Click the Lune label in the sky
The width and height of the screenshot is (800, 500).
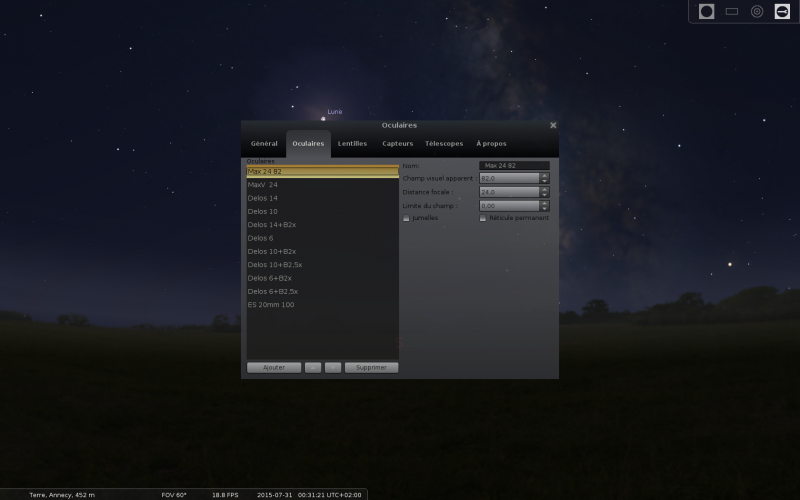tap(335, 111)
